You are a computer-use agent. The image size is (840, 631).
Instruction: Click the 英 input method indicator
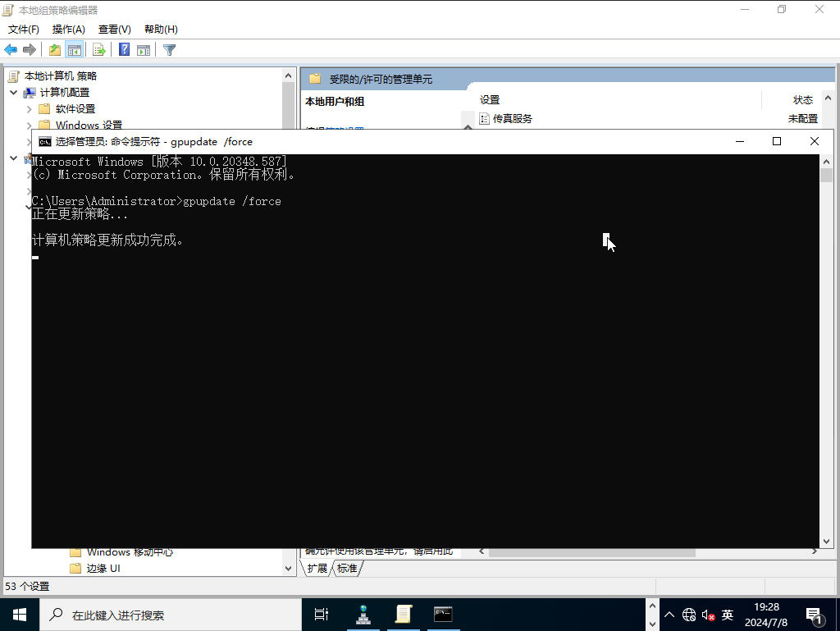[727, 615]
